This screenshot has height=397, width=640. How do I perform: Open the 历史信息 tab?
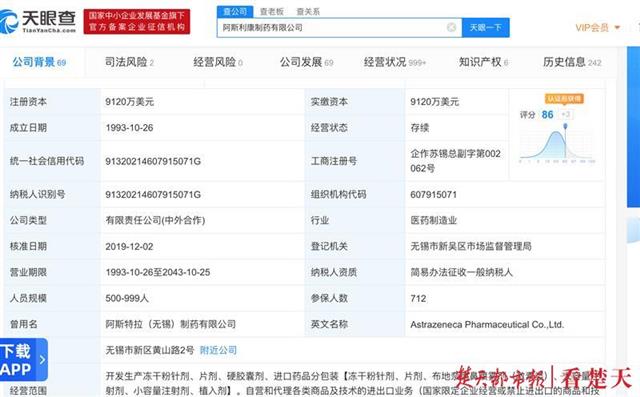572,62
